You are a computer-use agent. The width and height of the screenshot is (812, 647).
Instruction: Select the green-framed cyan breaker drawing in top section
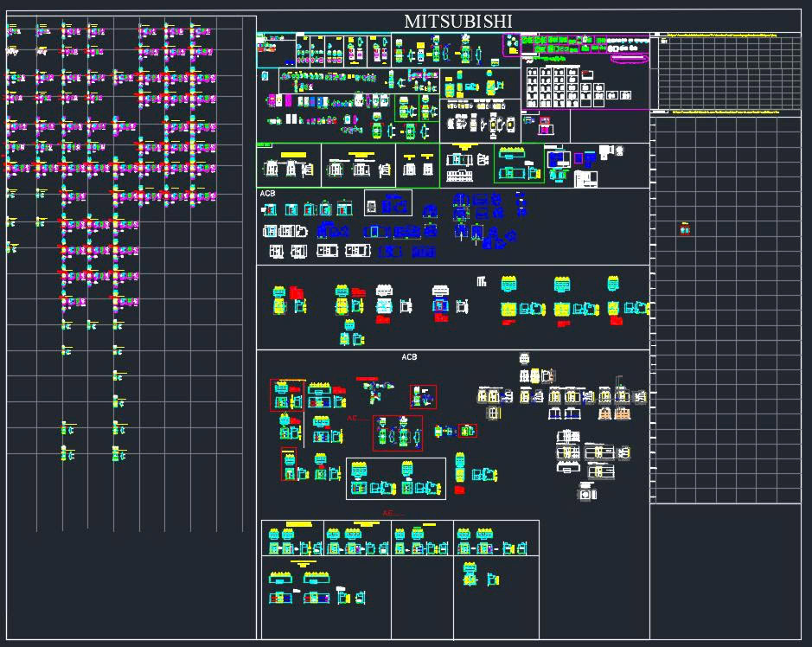click(519, 163)
